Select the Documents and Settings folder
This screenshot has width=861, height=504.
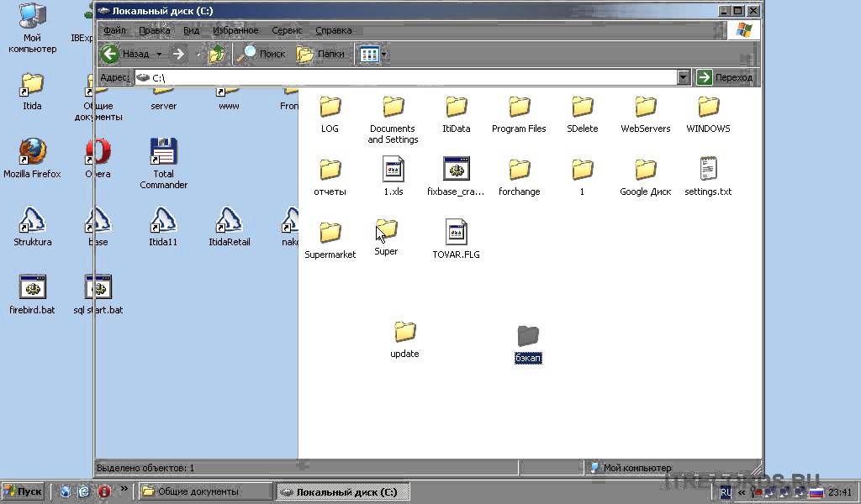coord(393,120)
